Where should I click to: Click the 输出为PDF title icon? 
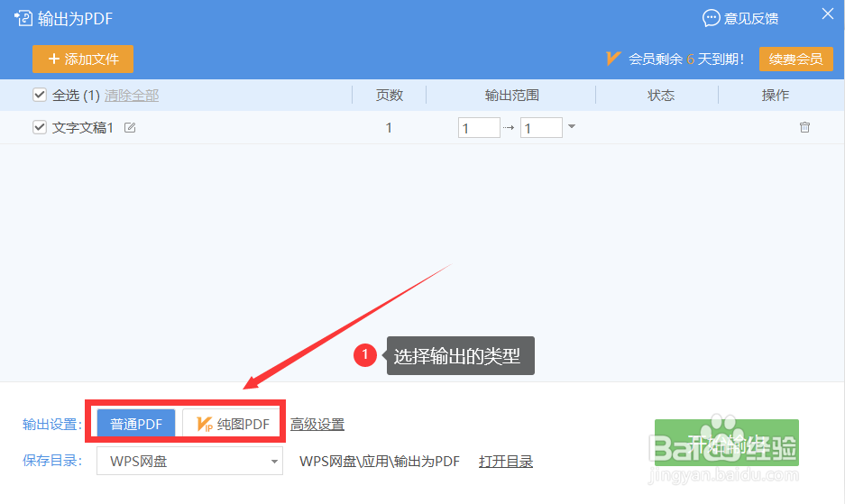(23, 18)
